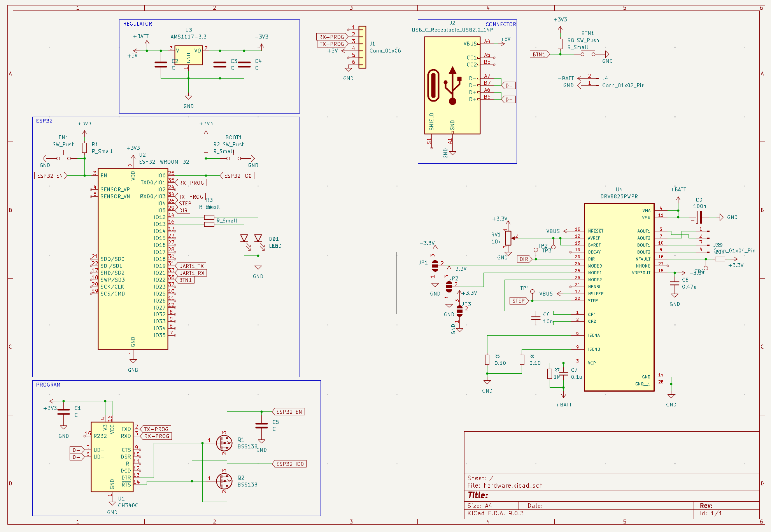
Task: Click the C5 capacitor near ESP32_EN
Action: tap(261, 425)
